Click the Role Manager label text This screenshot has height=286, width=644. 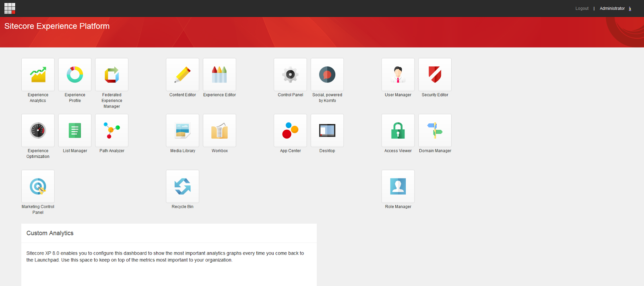[398, 207]
